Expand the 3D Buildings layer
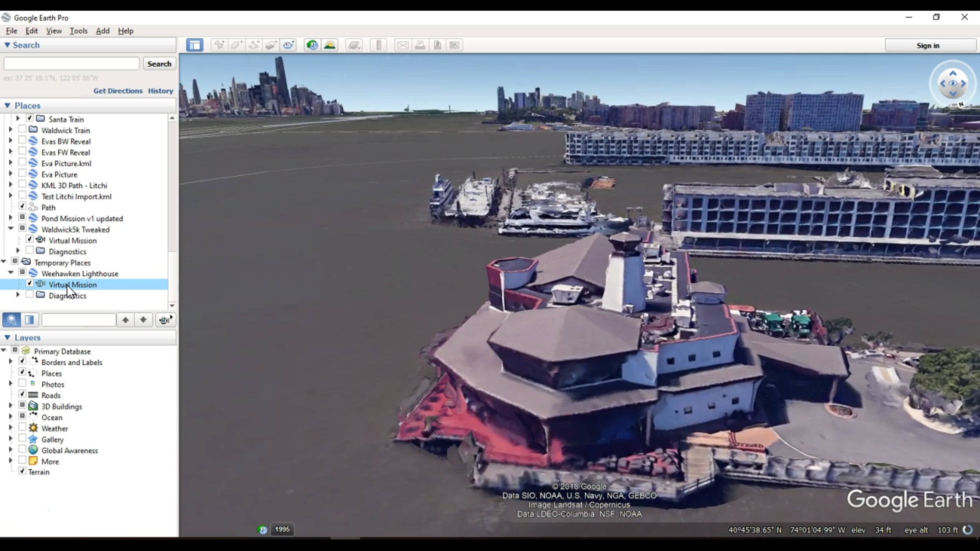980x551 pixels. [11, 406]
